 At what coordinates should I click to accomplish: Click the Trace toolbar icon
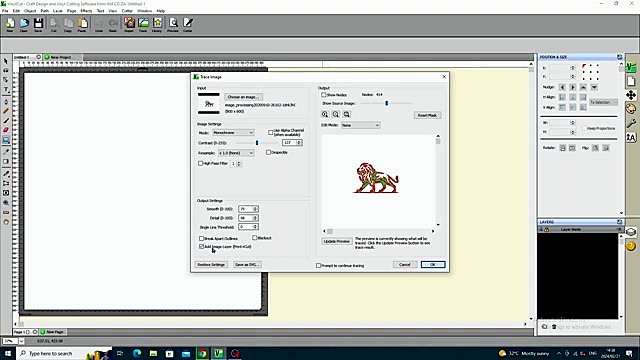tap(143, 24)
